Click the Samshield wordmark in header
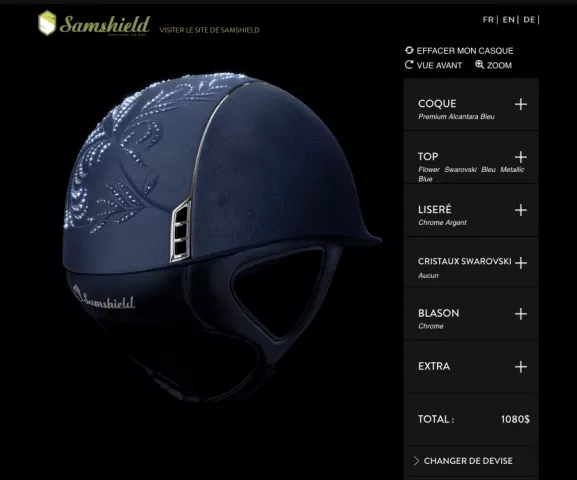Viewport: 577px width, 480px height. (105, 25)
